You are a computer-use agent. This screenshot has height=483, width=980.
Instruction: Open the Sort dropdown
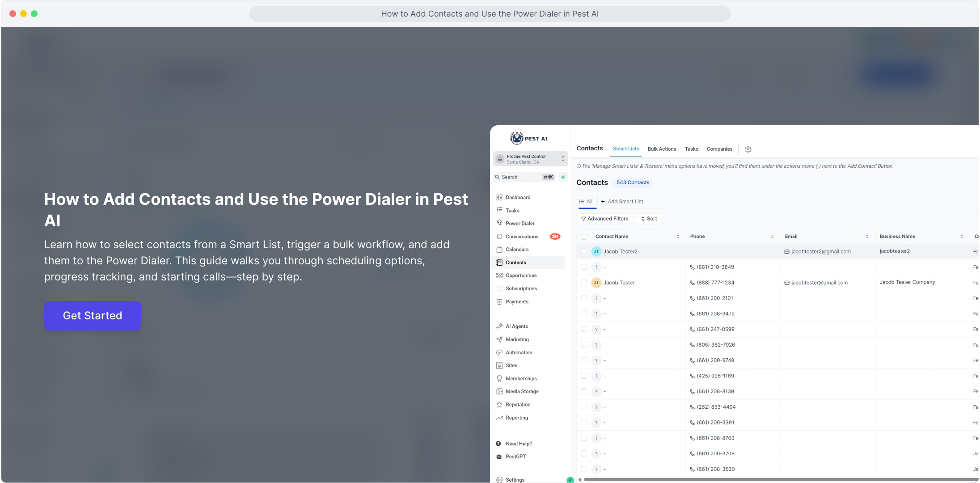649,219
